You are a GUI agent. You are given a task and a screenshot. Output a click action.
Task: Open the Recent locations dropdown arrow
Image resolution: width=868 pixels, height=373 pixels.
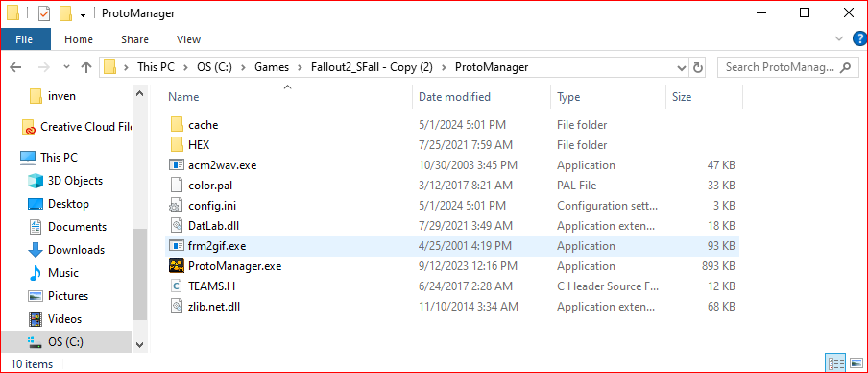pyautogui.click(x=67, y=67)
